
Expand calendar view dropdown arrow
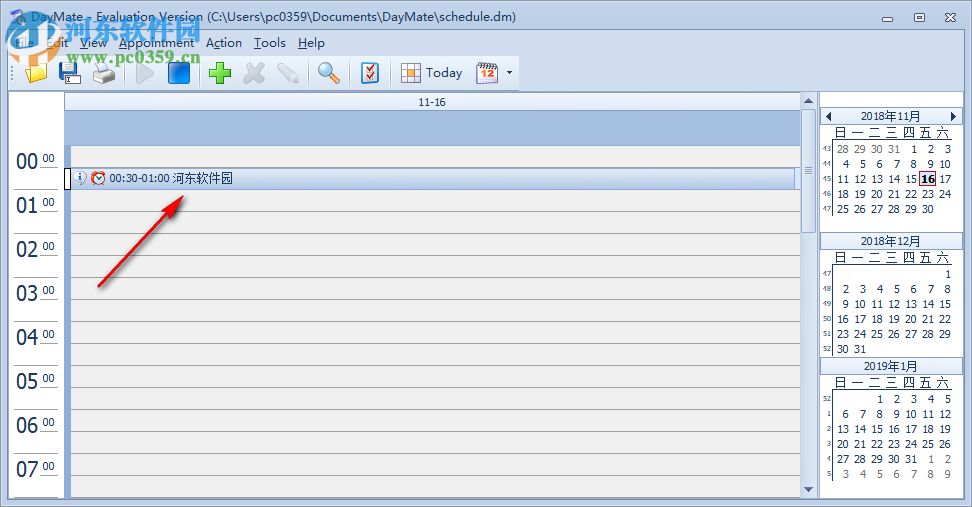pos(510,73)
